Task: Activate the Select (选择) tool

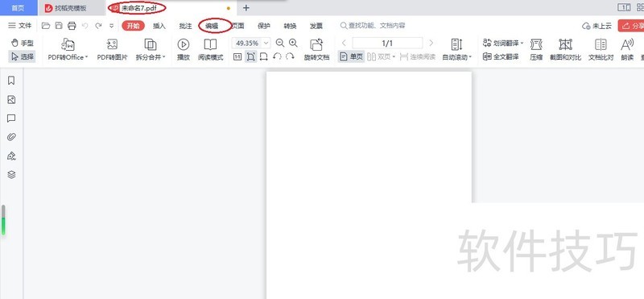Action: point(23,56)
